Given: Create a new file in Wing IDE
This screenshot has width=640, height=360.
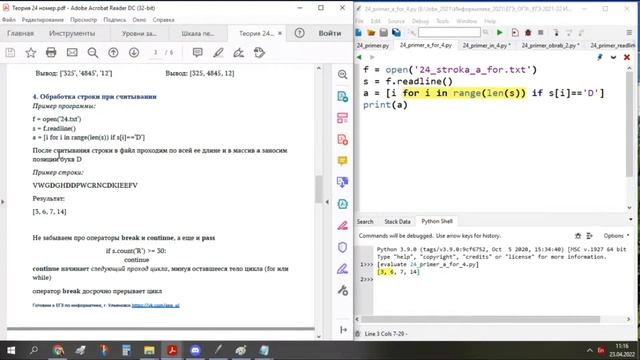Looking at the screenshot, I should coord(358,33).
